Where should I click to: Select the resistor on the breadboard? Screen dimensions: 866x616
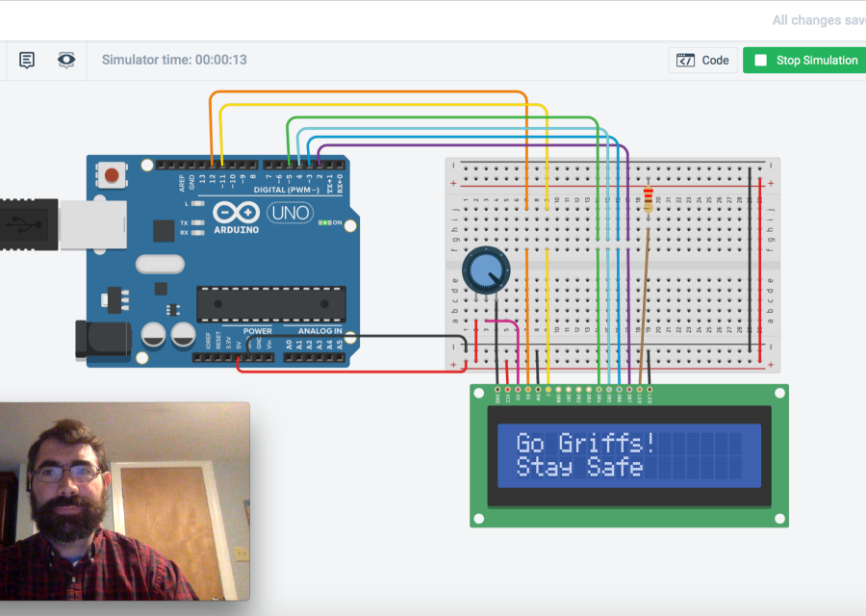[x=649, y=200]
